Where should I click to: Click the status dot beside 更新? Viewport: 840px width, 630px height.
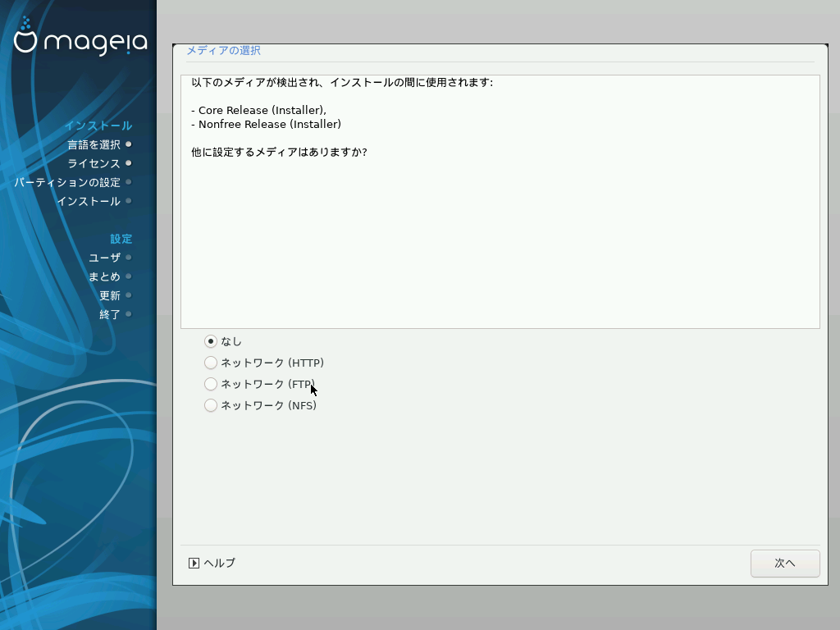(129, 295)
